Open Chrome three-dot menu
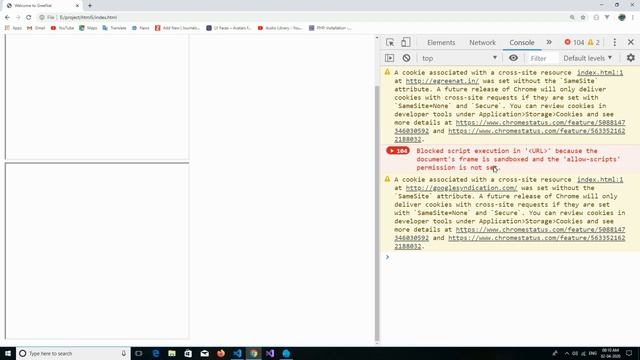 [x=633, y=18]
